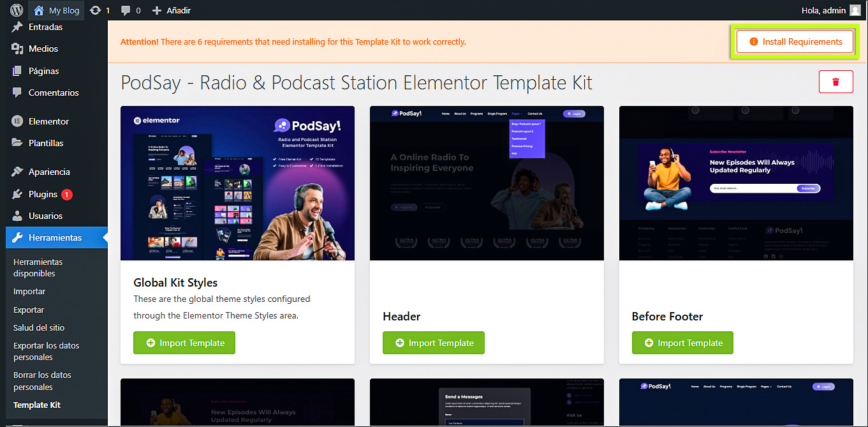Open the admin user avatar
This screenshot has height=427, width=868.
click(x=855, y=10)
